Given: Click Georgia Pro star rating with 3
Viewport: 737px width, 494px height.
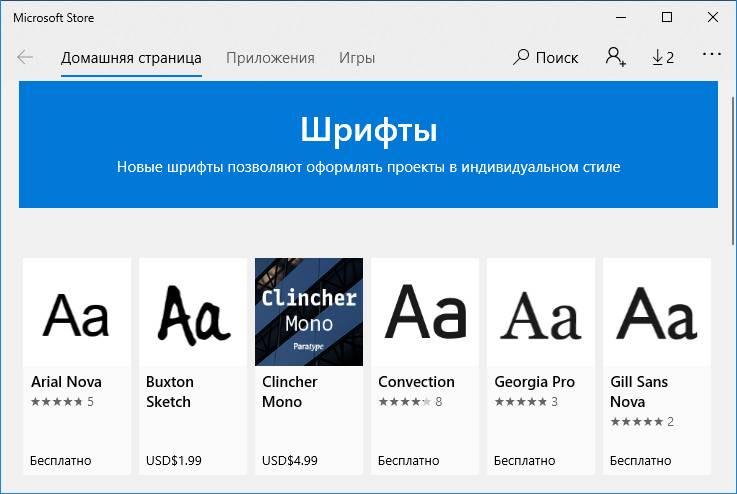Looking at the screenshot, I should pos(526,402).
